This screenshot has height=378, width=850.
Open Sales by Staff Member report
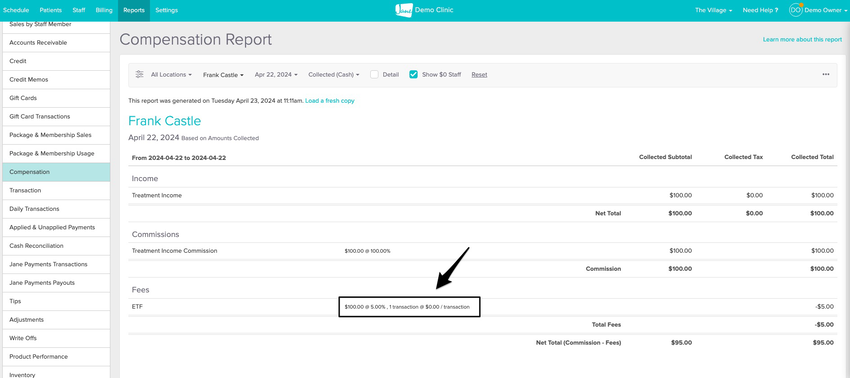(x=55, y=27)
